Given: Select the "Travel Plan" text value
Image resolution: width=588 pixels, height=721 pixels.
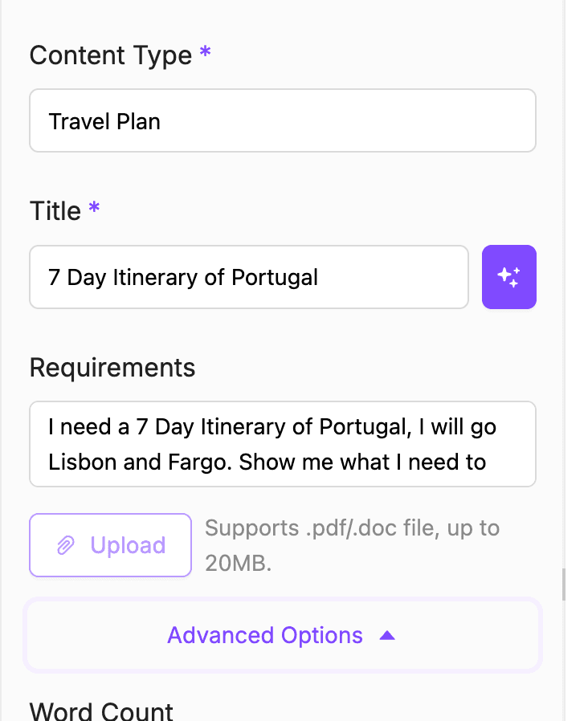Looking at the screenshot, I should (104, 122).
